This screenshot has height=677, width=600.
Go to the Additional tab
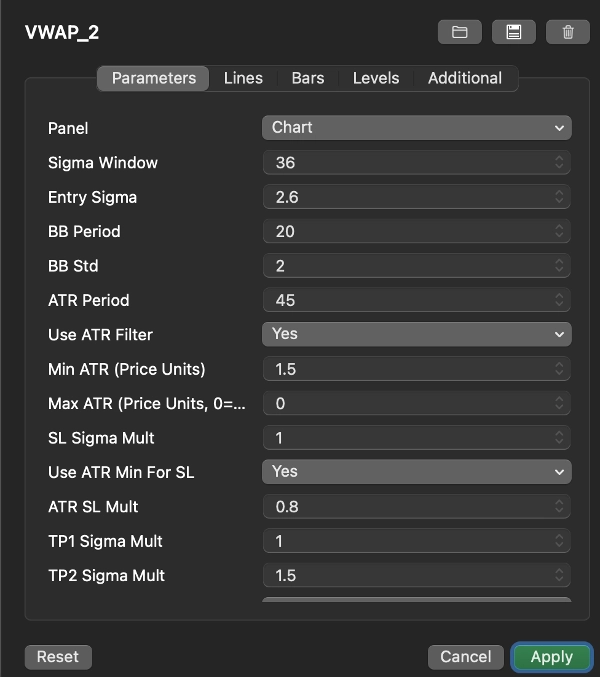click(465, 78)
